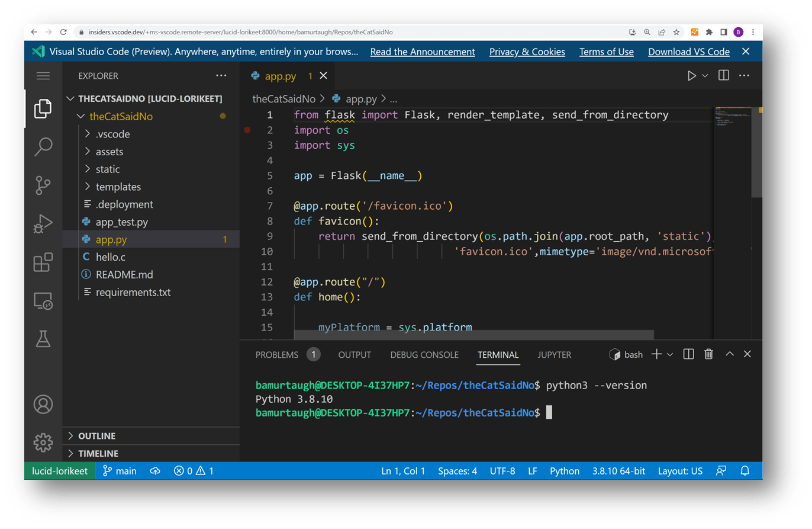Open the notifications bell
The image size is (812, 529).
pos(745,471)
